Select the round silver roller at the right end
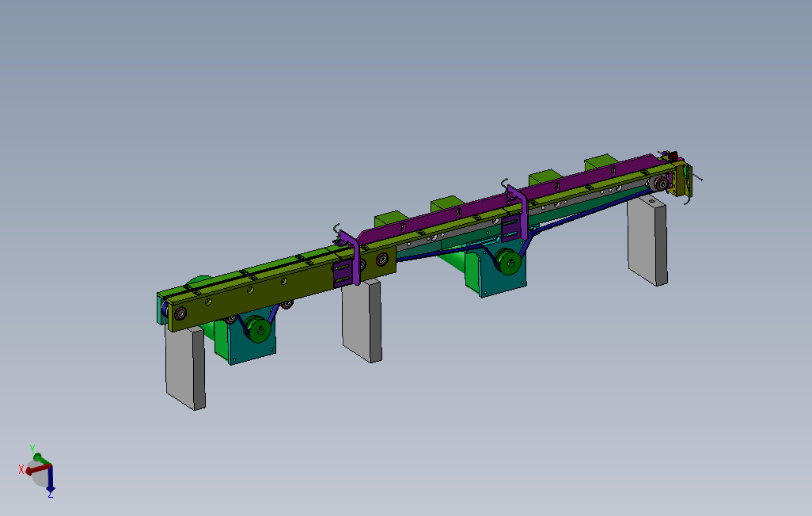 [662, 182]
